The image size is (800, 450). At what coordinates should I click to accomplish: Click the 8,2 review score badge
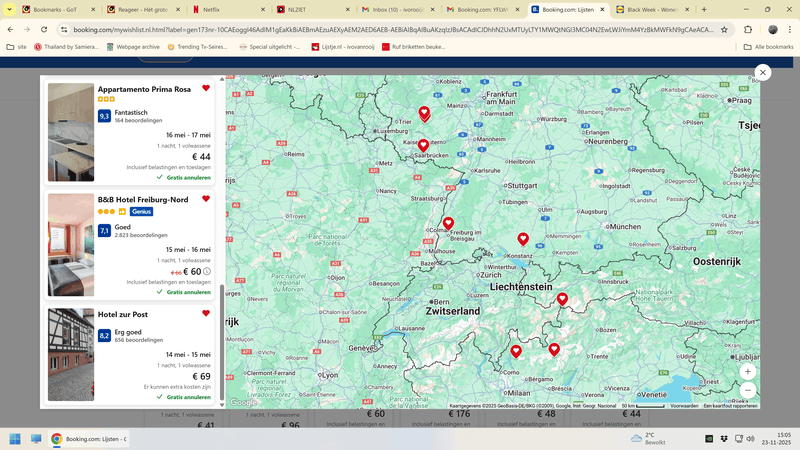104,335
